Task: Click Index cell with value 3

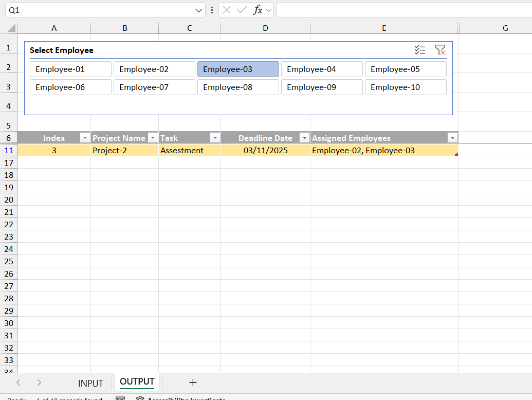Action: 54,150
